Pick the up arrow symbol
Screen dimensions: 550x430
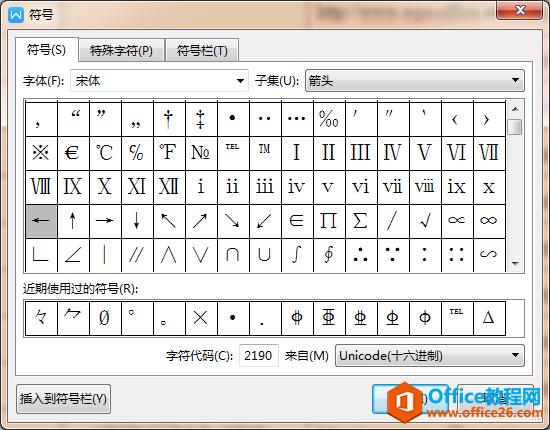point(73,221)
